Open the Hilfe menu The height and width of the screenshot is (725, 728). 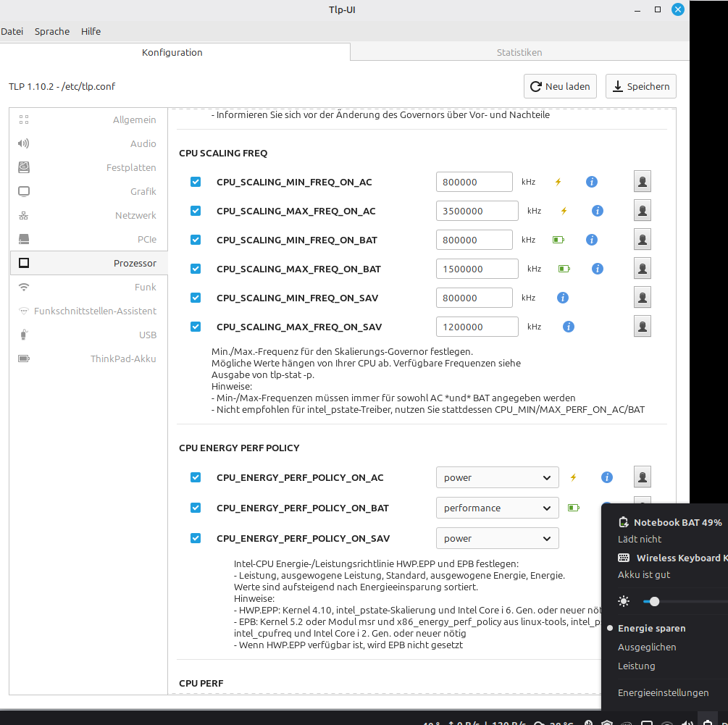point(91,32)
